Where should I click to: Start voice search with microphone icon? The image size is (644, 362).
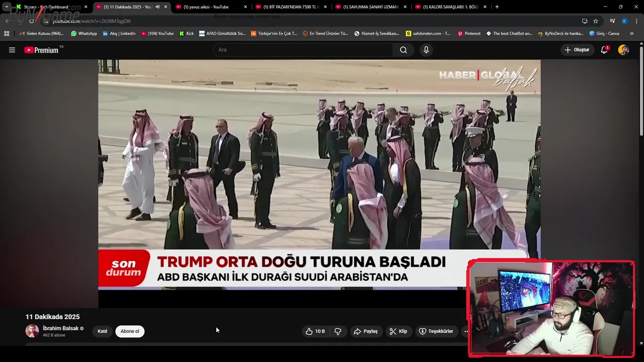[426, 50]
